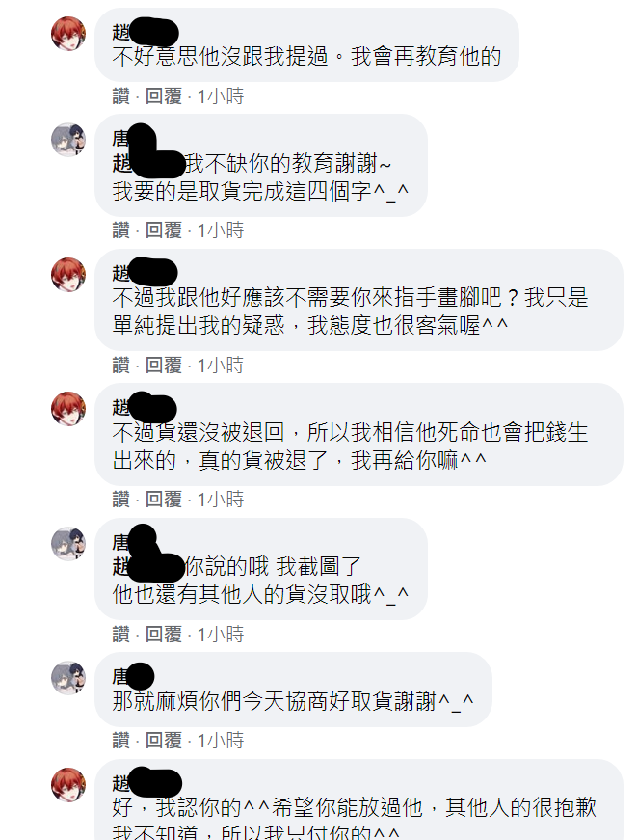
Task: Like the comment 真的貨被退了
Action: pos(121,500)
